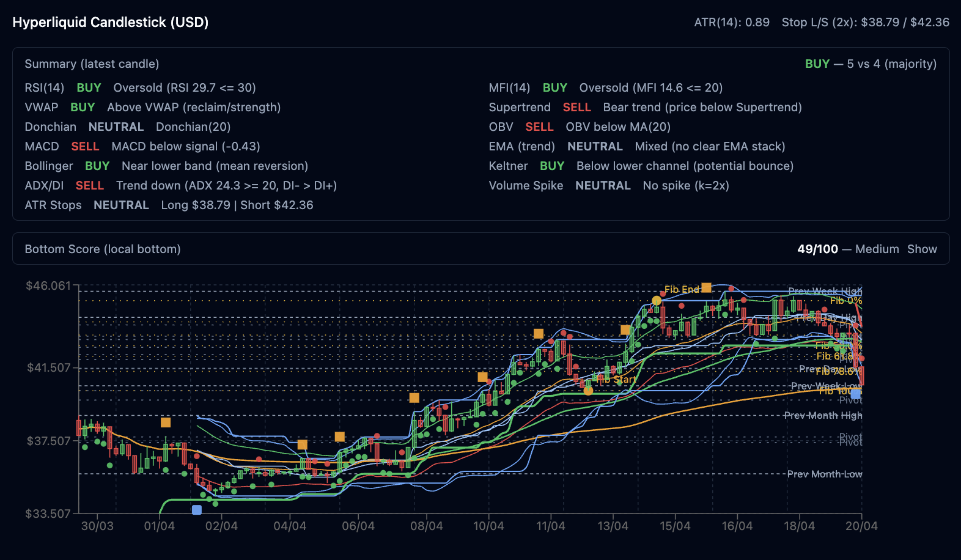Click the yellow Fib Start circle marker

(588, 390)
